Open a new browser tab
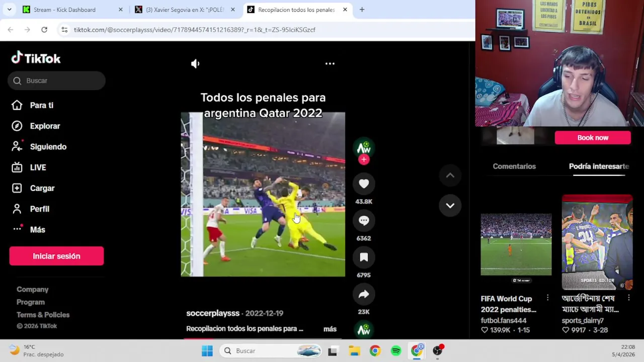 362,10
